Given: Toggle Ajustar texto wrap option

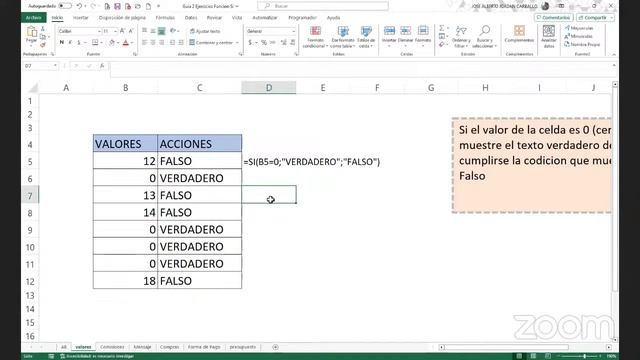Looking at the screenshot, I should 205,31.
